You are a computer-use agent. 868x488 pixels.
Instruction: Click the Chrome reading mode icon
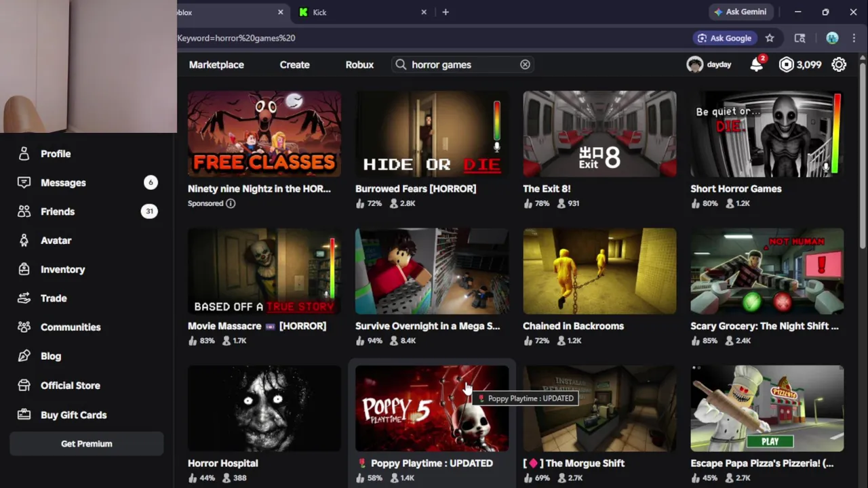click(800, 38)
